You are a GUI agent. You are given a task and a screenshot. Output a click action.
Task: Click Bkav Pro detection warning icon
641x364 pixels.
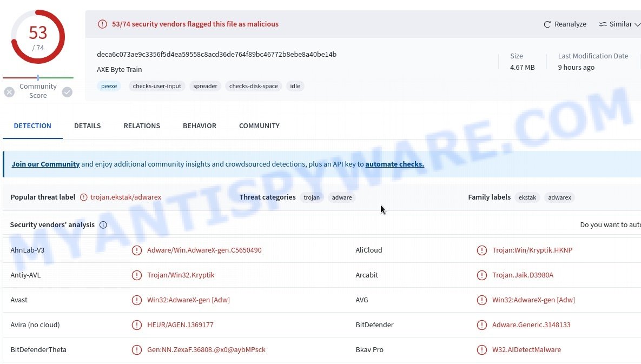coord(482,350)
